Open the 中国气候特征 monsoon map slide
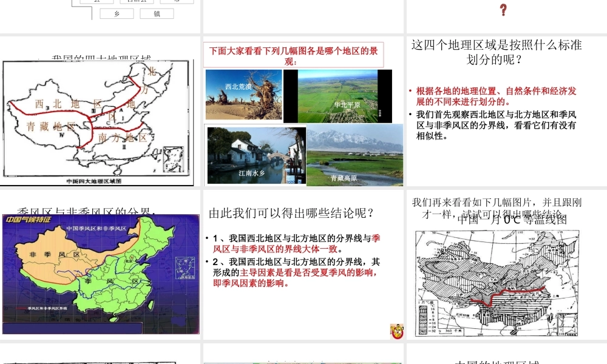Image resolution: width=607 pixels, height=364 pixels. tap(101, 274)
